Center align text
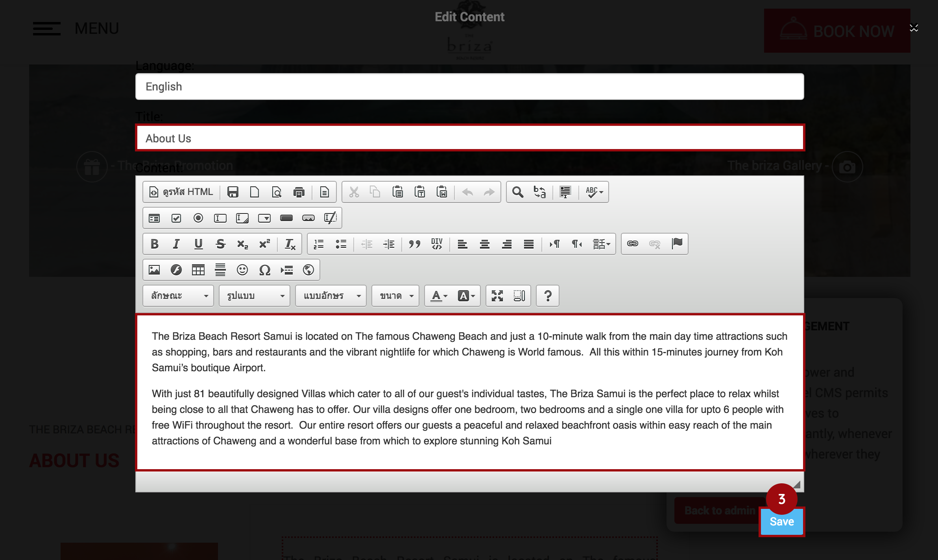 (x=484, y=244)
